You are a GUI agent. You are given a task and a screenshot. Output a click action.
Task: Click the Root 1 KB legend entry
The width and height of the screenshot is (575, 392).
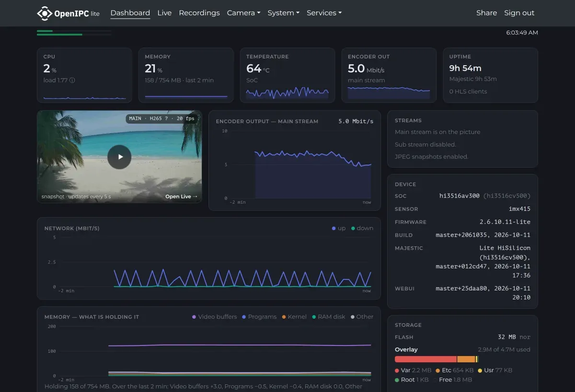412,380
